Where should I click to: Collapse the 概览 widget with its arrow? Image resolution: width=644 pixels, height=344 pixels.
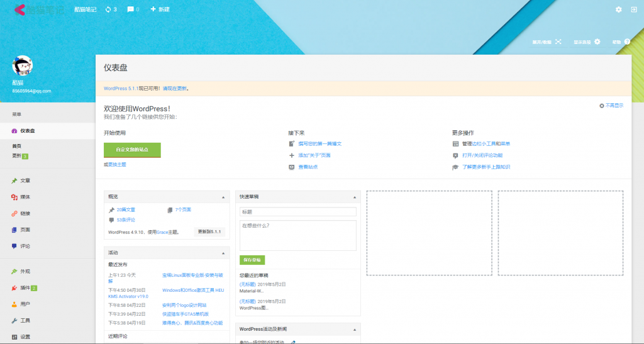click(223, 197)
